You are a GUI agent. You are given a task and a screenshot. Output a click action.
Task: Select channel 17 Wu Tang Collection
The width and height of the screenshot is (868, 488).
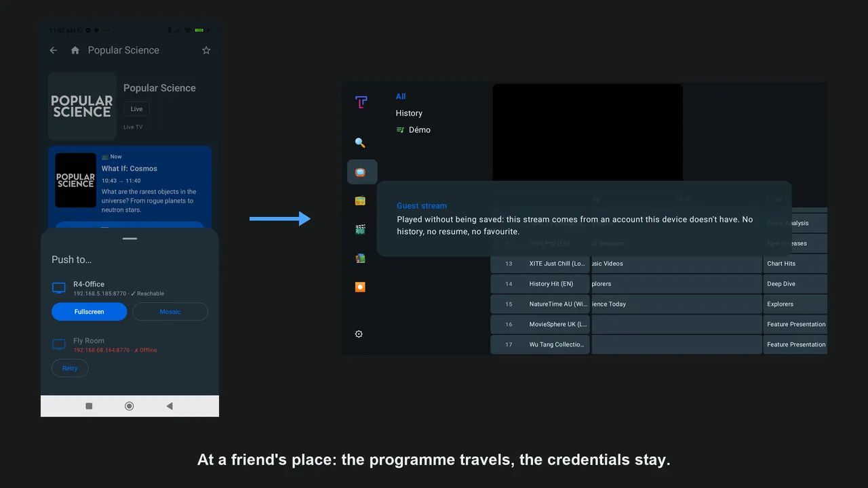[540, 344]
